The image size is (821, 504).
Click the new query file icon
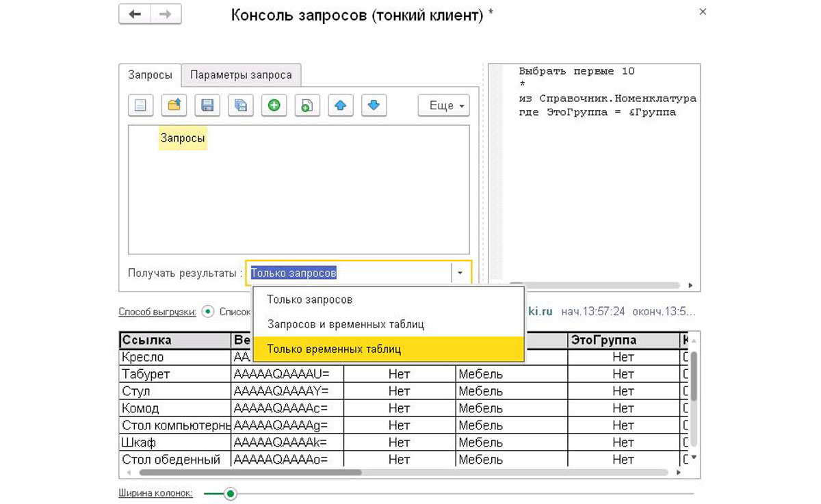click(x=140, y=105)
